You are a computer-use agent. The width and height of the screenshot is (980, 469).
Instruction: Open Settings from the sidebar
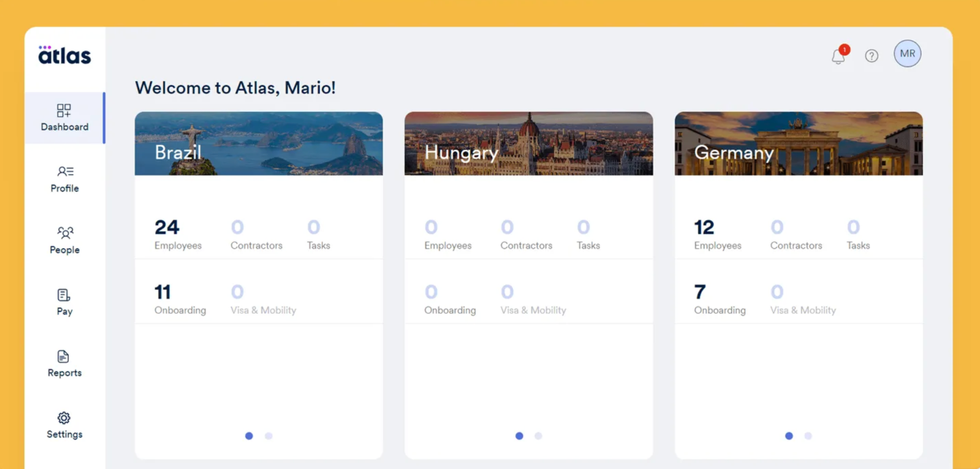tap(64, 425)
